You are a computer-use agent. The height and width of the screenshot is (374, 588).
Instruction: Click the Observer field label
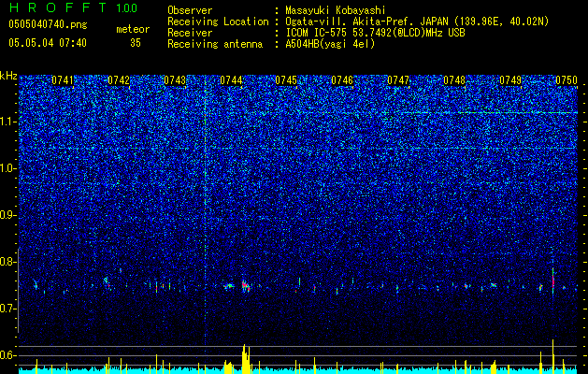point(190,11)
